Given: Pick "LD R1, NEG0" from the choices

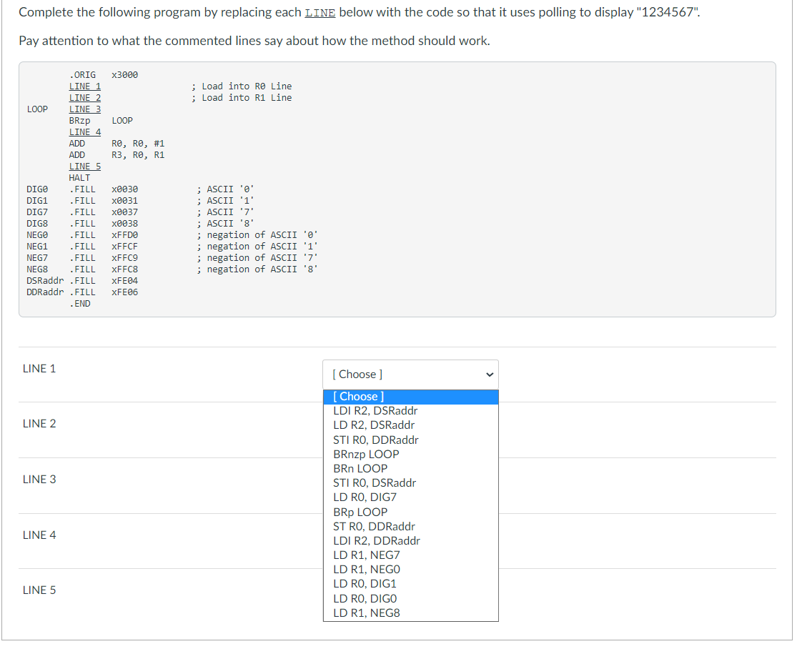Looking at the screenshot, I should pyautogui.click(x=366, y=569).
